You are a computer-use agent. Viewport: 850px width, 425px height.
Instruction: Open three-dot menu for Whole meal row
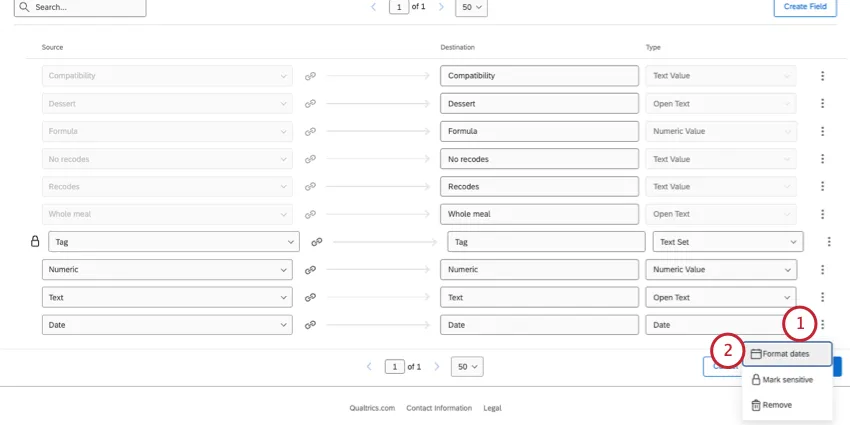tap(822, 214)
